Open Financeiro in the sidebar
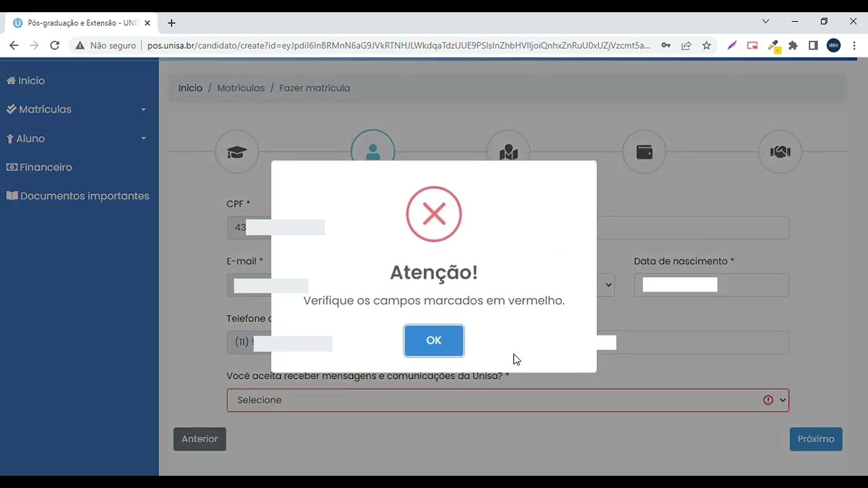868x488 pixels. coord(39,167)
